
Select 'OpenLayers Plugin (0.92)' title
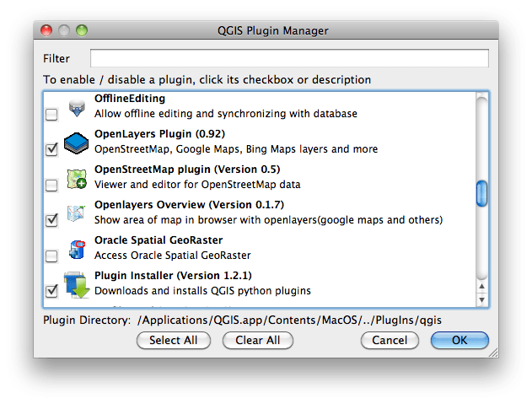pos(160,134)
